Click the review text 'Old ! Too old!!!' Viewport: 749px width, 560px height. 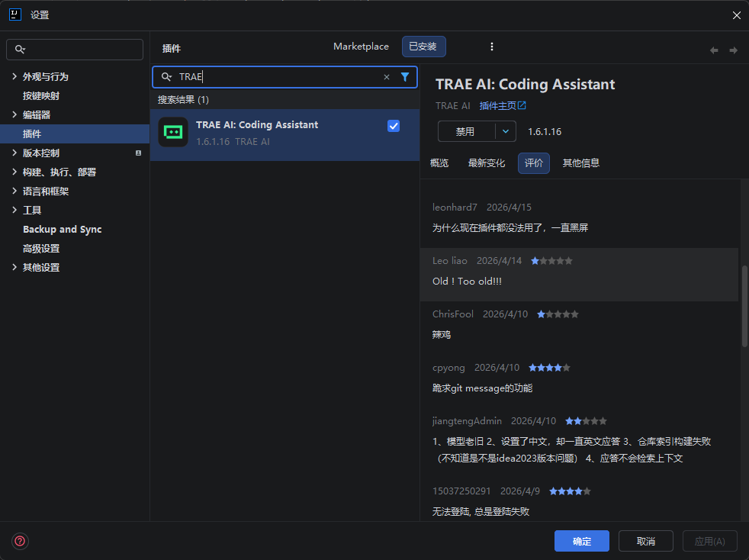467,282
